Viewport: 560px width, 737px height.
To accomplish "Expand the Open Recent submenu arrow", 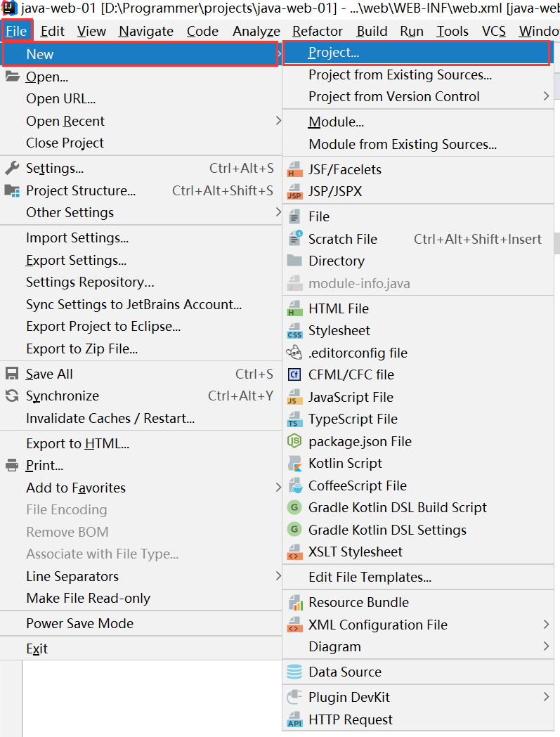I will point(278,121).
